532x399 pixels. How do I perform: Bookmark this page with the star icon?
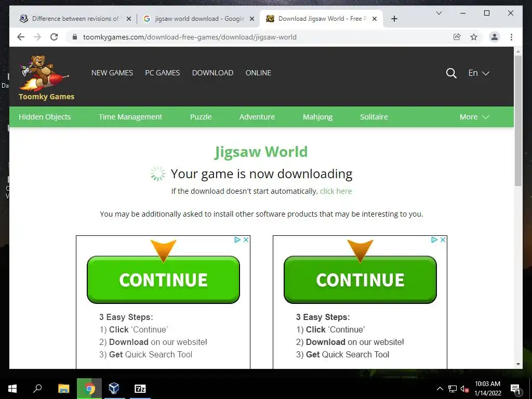pos(474,37)
